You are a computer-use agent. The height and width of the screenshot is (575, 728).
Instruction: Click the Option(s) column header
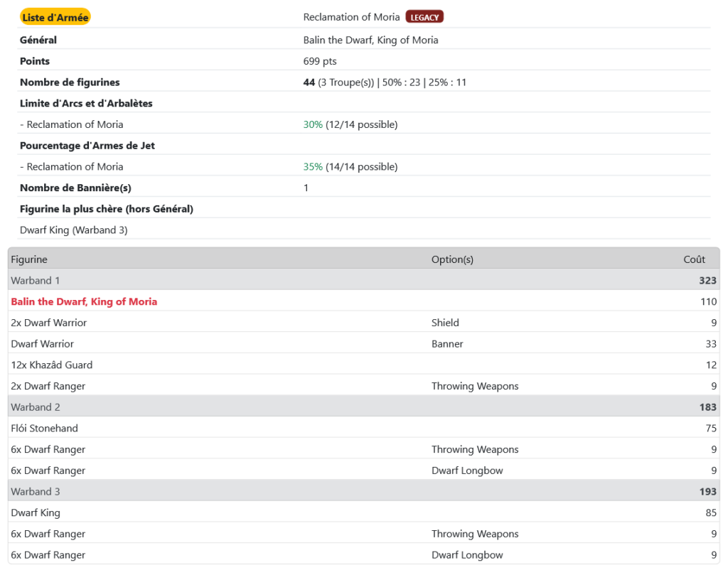click(x=452, y=259)
